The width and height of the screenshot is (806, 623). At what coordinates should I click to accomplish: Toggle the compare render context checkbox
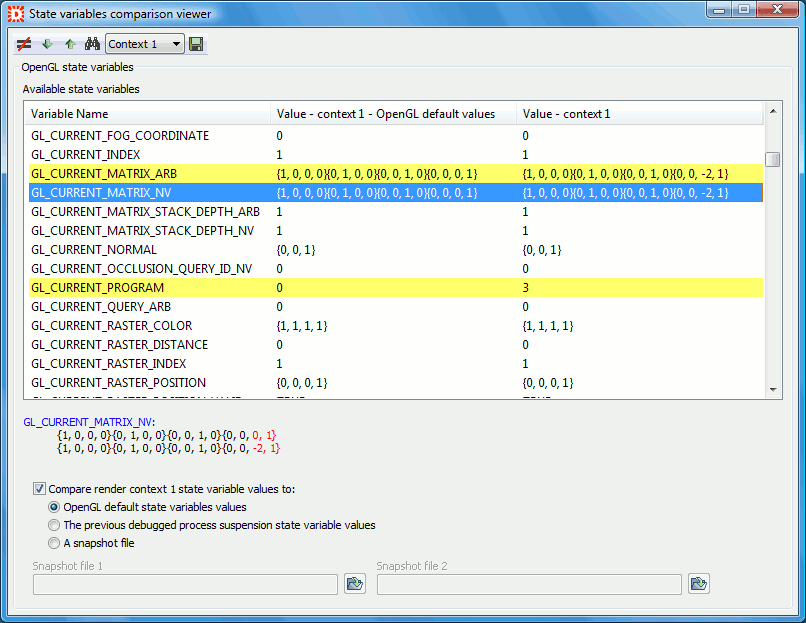pos(40,489)
